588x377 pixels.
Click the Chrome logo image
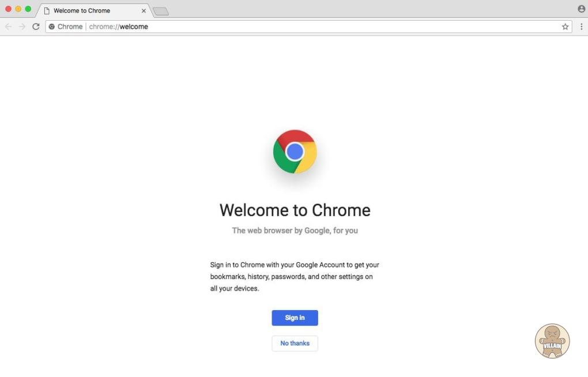pyautogui.click(x=295, y=152)
